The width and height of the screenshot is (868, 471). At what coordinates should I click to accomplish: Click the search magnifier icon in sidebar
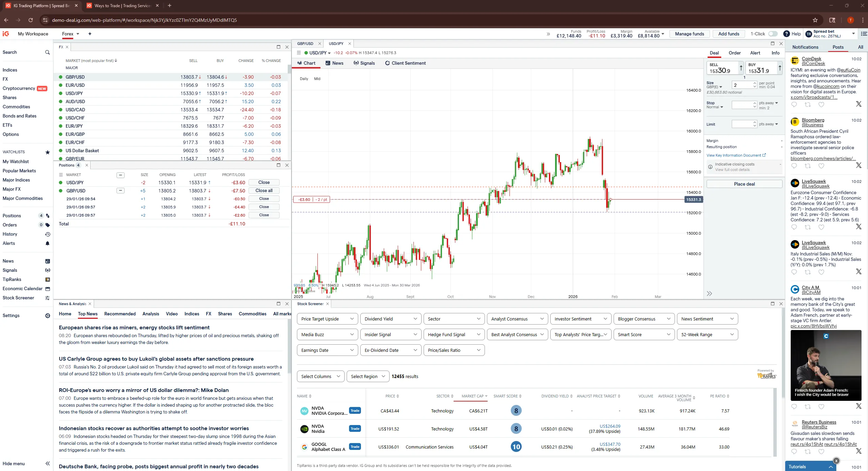click(x=47, y=52)
